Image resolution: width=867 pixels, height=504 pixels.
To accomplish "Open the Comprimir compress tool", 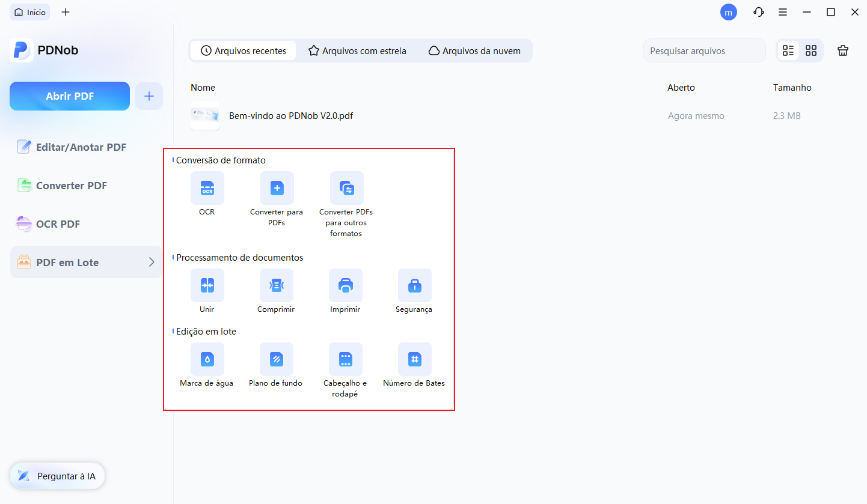I will coord(276,285).
